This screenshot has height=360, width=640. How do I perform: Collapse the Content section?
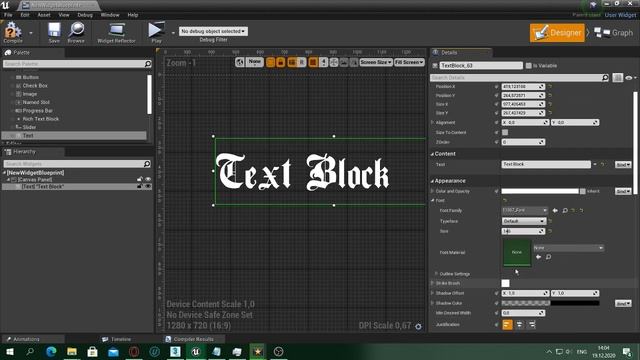pyautogui.click(x=432, y=154)
